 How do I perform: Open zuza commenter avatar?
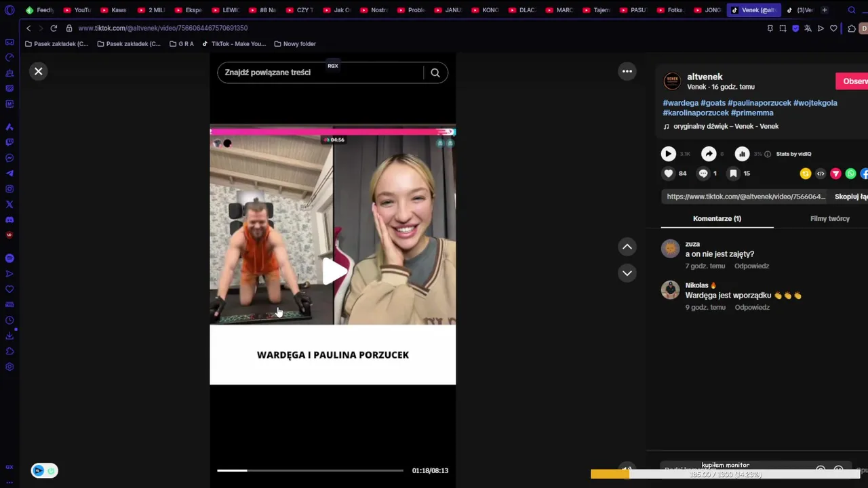coord(670,249)
